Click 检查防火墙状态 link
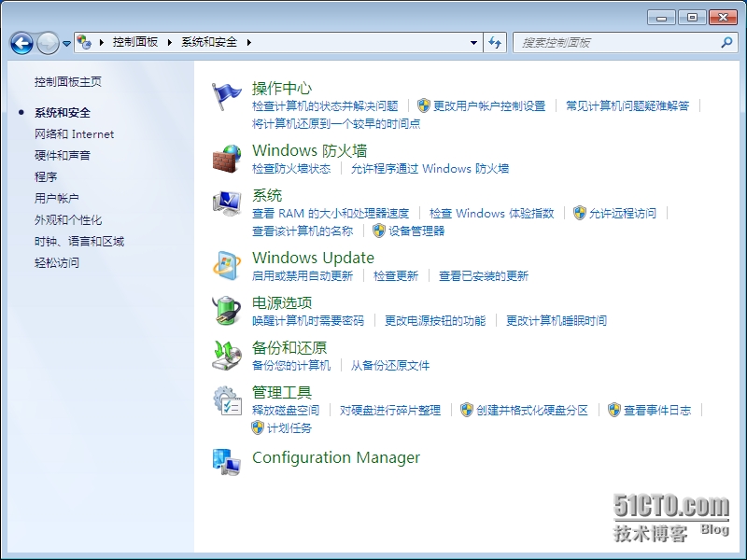The image size is (747, 560). click(x=291, y=169)
